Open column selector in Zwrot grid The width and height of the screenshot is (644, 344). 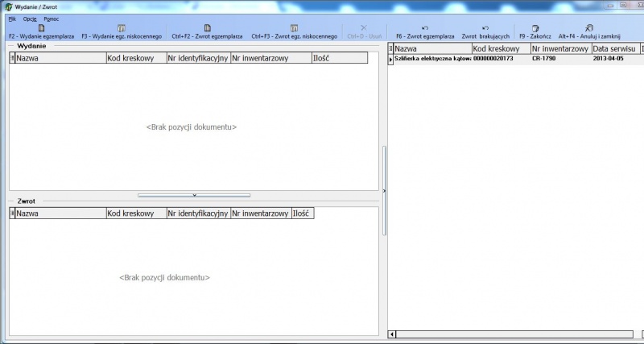12,213
